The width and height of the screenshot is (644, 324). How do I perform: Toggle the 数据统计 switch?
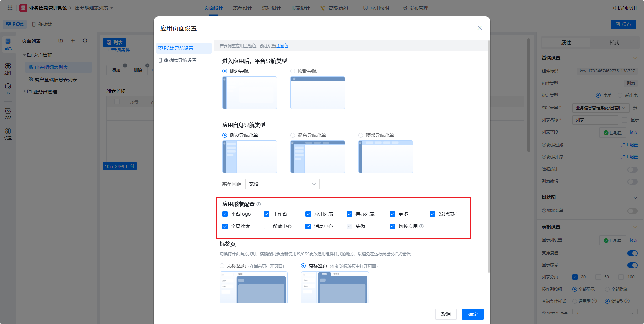point(632,169)
